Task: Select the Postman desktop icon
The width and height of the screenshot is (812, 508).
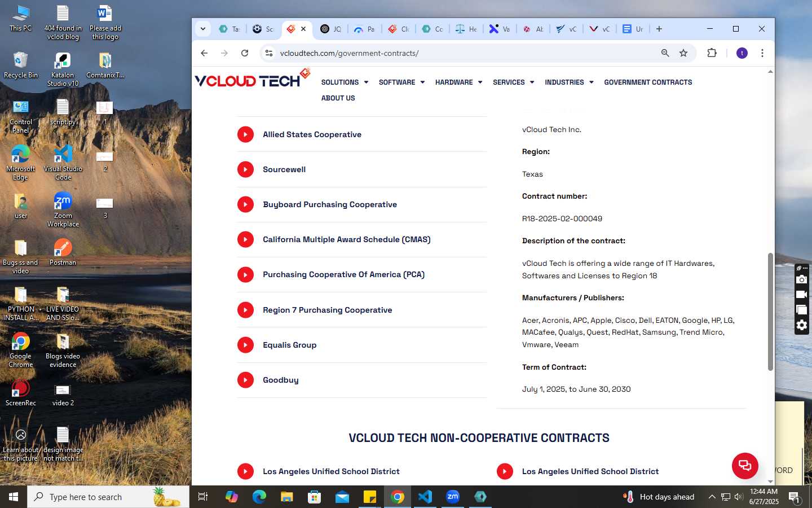Action: pyautogui.click(x=63, y=252)
